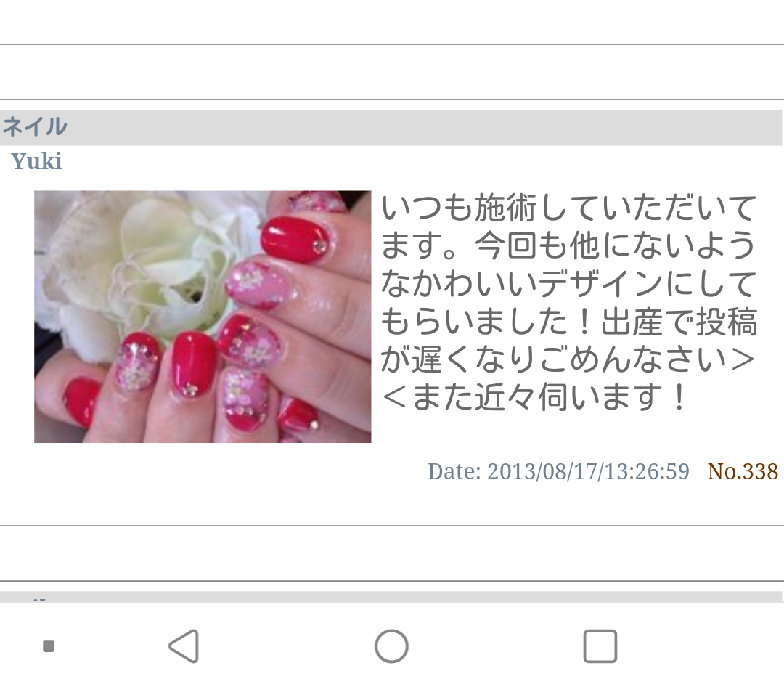
Task: Click the partially visible next post header bar
Action: pyautogui.click(x=391, y=596)
